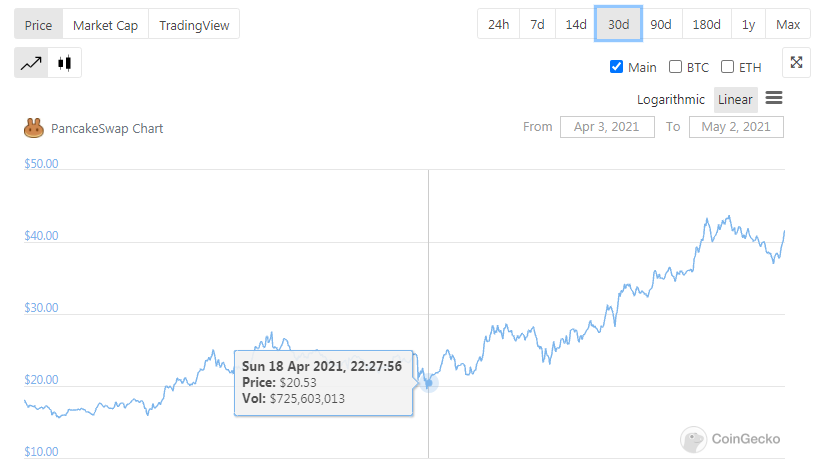Open the TradingView tab
Screen dimensions: 822x469
(194, 25)
